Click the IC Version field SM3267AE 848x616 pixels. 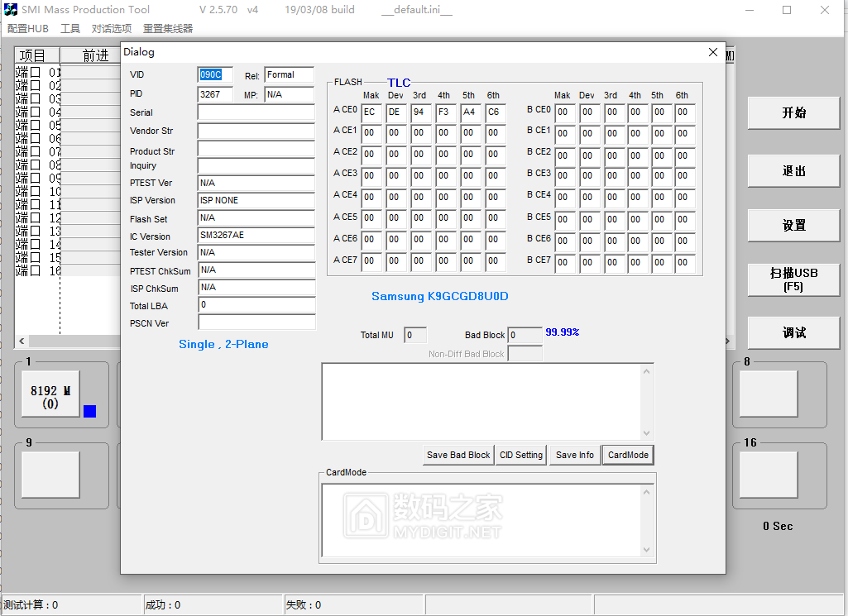[256, 235]
